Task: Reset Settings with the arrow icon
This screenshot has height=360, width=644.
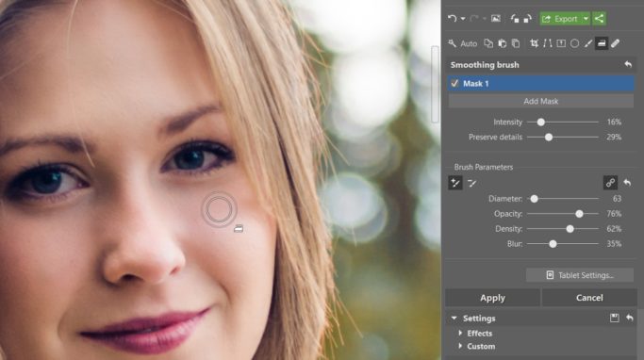Action: point(630,318)
